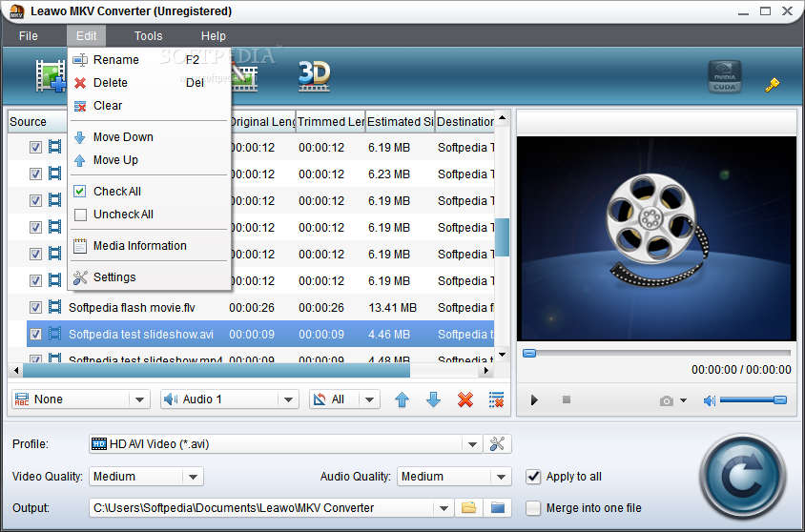Open the subtitle None dropdown

click(x=81, y=399)
